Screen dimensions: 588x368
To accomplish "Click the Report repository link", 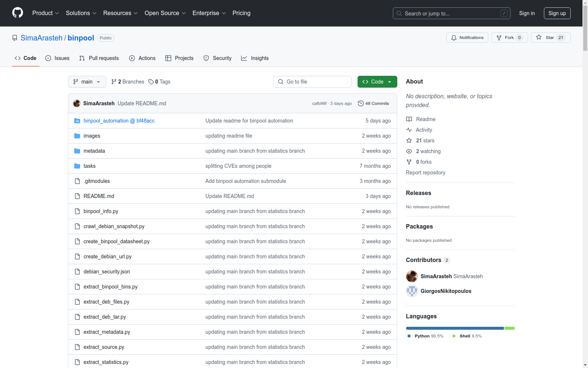I will coord(426,173).
